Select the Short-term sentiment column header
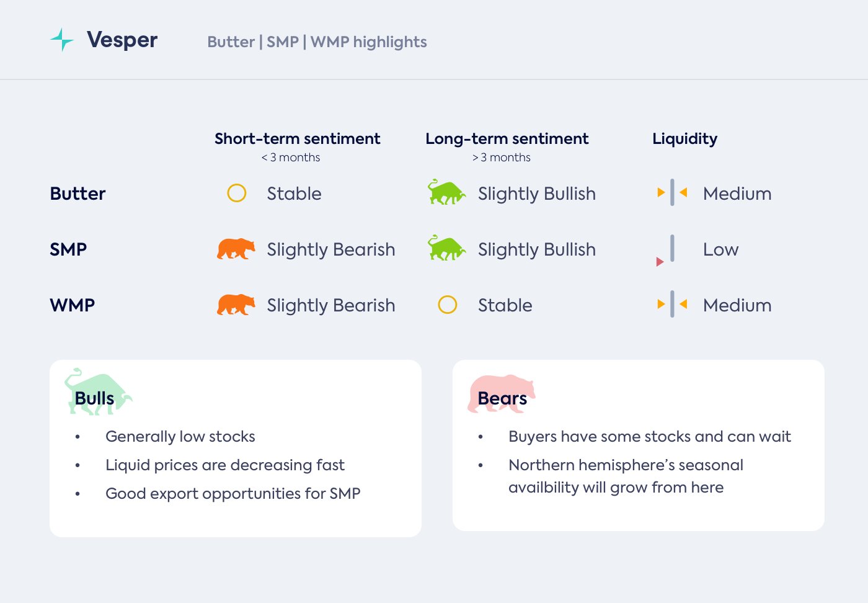Viewport: 868px width, 603px height. [297, 139]
